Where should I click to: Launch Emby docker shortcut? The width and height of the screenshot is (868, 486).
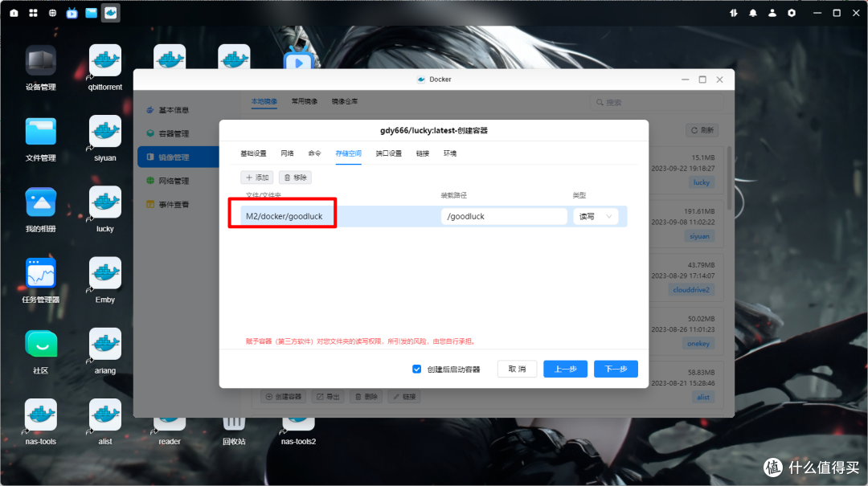[x=104, y=273]
